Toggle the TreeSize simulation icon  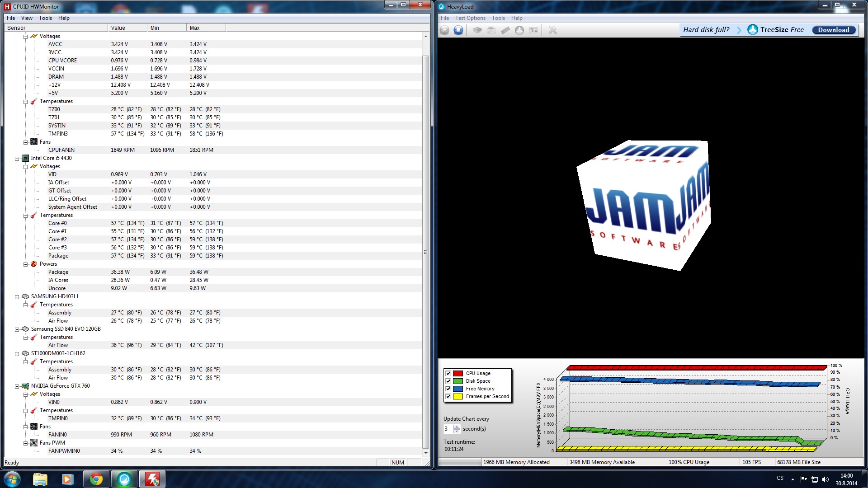519,30
